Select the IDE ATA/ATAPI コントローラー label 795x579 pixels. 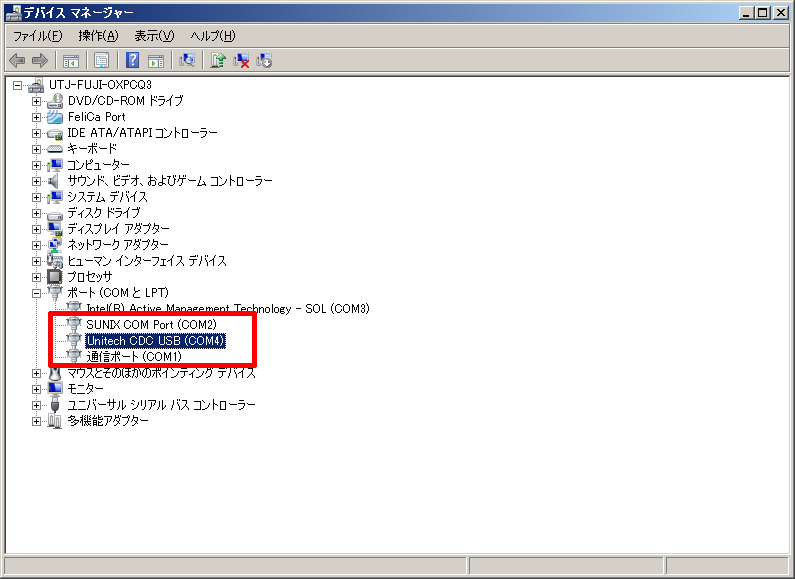pos(142,133)
